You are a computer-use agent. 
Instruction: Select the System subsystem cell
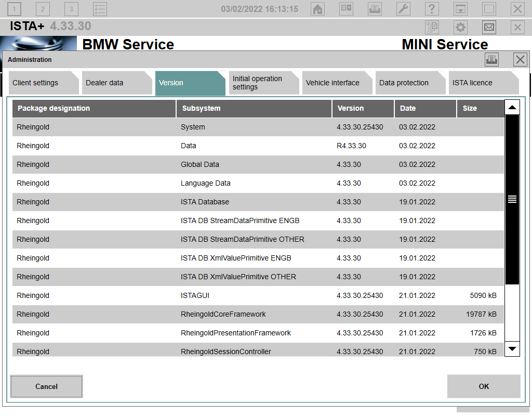(x=193, y=127)
